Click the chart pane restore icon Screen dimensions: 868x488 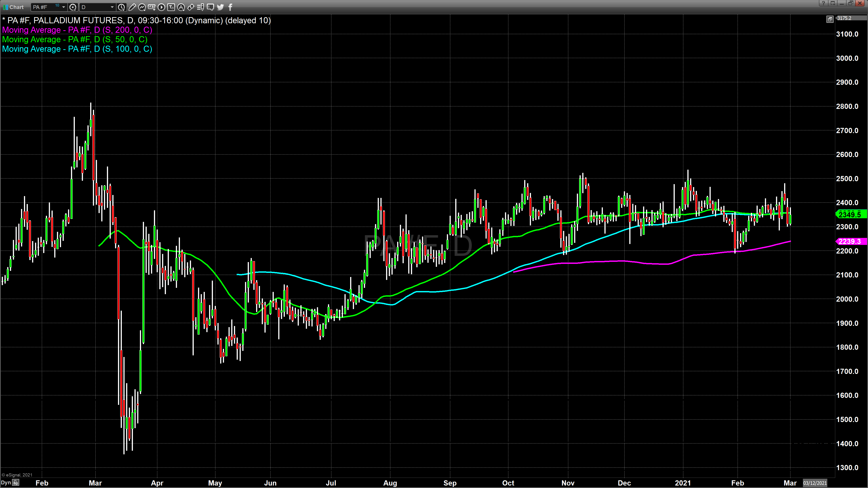[x=830, y=19]
